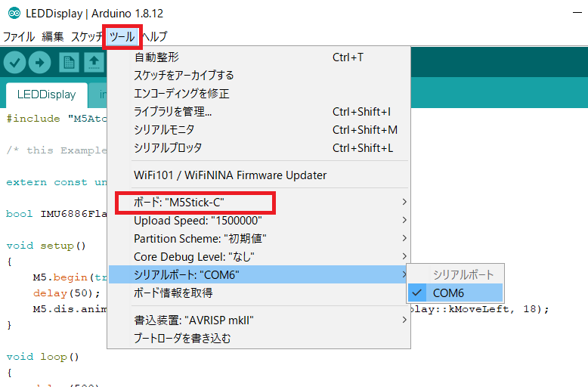This screenshot has height=387, width=588.
Task: Click the #include line in the editor
Action: click(57, 119)
